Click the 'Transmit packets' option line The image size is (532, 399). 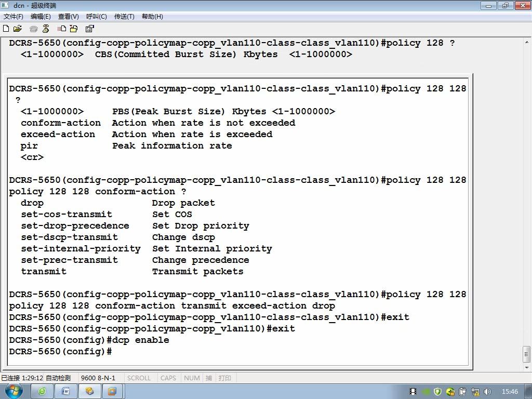click(x=132, y=271)
